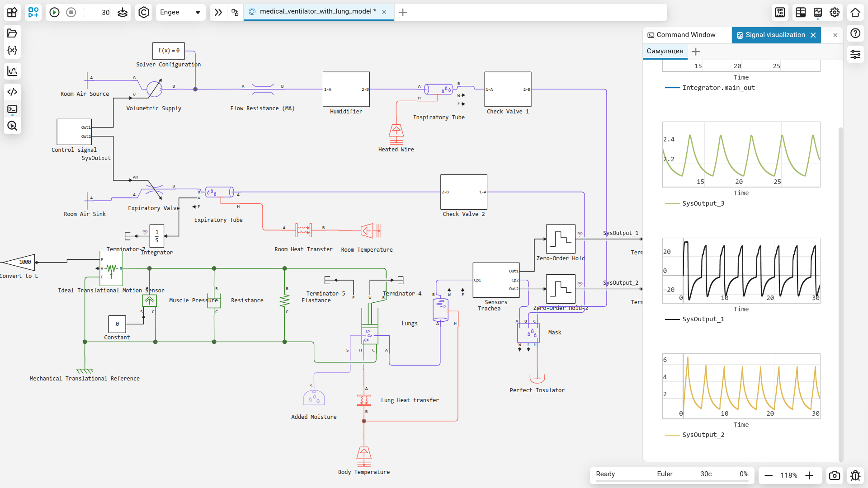The height and width of the screenshot is (488, 868).
Task: Take a canvas screenshot with camera icon
Action: pos(835,475)
